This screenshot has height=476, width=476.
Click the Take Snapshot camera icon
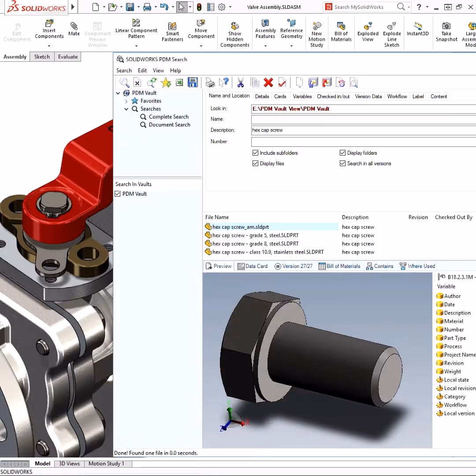(446, 26)
